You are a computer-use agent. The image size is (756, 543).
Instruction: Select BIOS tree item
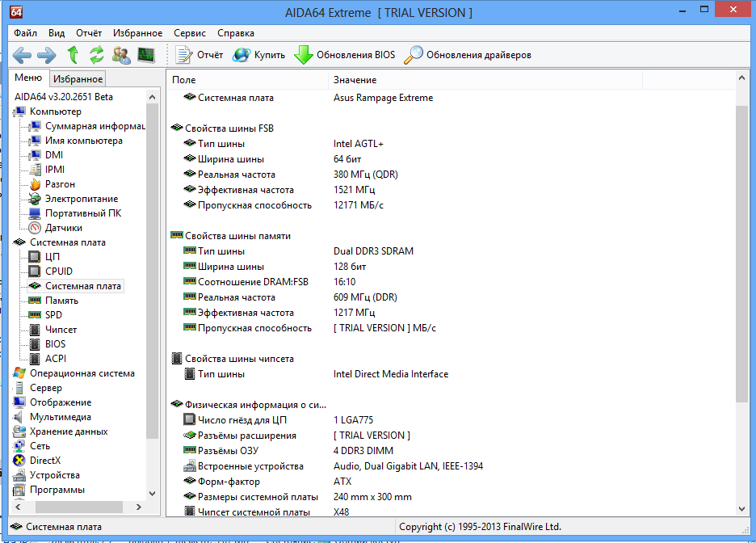coord(56,344)
